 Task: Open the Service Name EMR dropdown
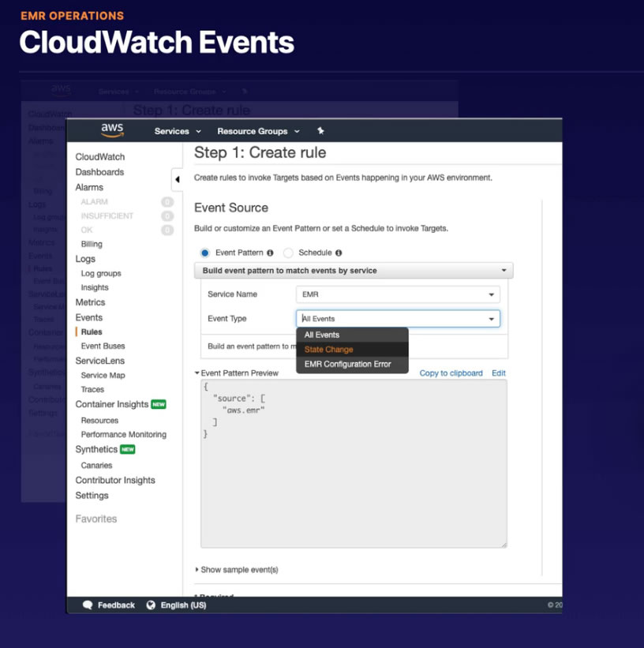coord(398,294)
